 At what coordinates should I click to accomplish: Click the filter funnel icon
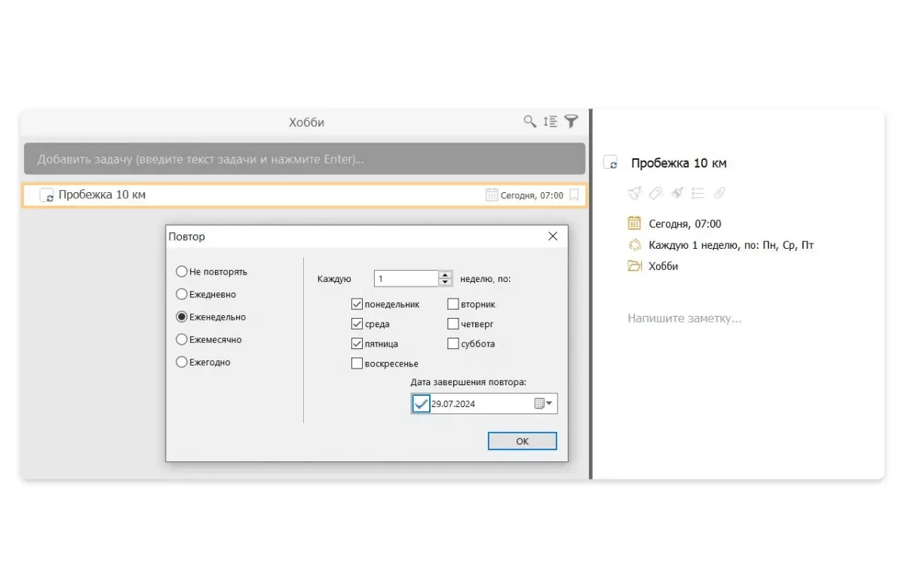click(x=572, y=121)
